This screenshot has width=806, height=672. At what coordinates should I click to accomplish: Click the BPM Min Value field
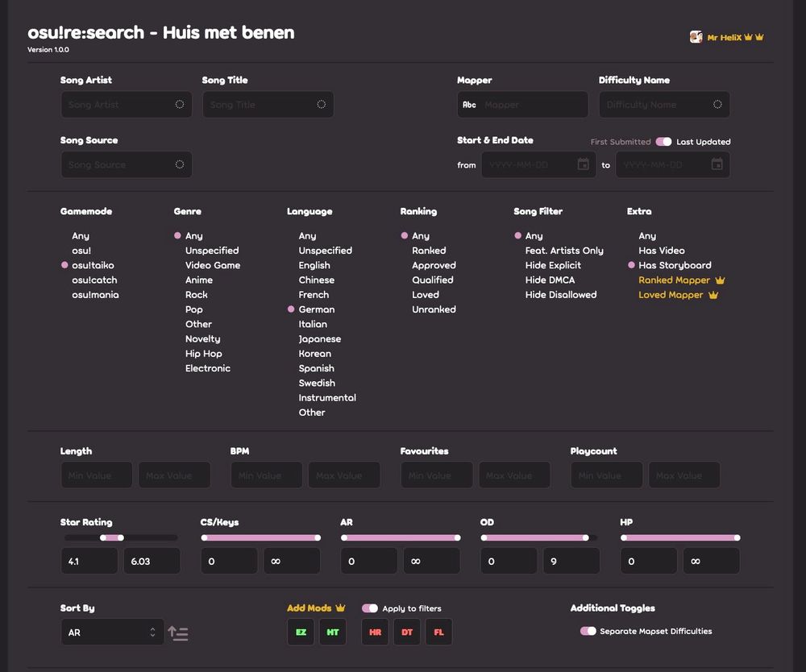click(x=267, y=475)
